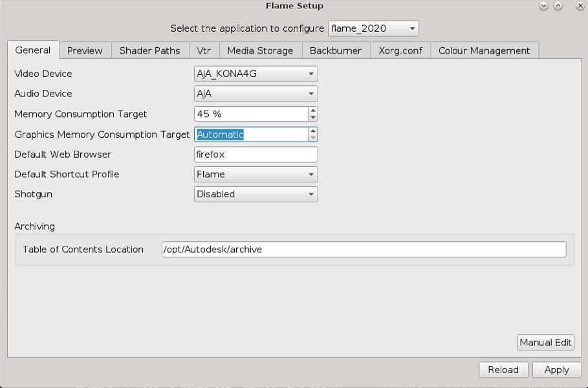Click the Graphics Memory Consumption Target label
Screen dimensions: 588x388
(102, 135)
